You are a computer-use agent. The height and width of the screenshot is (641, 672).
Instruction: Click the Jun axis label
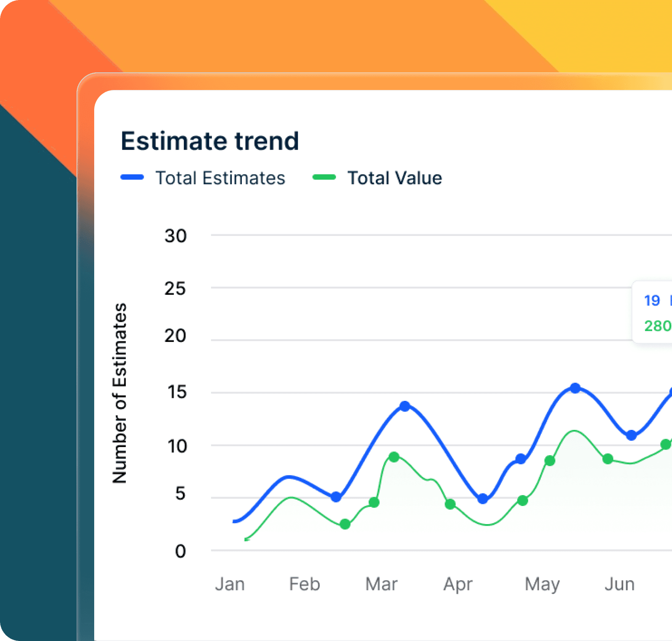[619, 584]
